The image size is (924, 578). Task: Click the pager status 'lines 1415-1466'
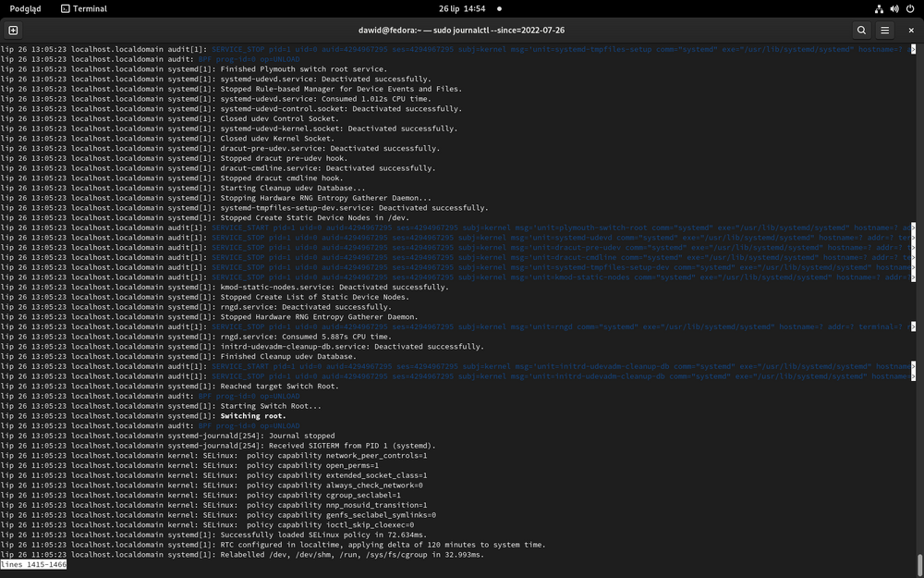tap(33, 564)
